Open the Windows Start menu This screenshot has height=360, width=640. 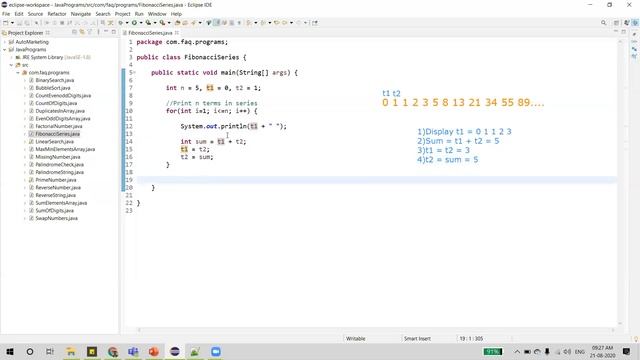tap(10, 351)
